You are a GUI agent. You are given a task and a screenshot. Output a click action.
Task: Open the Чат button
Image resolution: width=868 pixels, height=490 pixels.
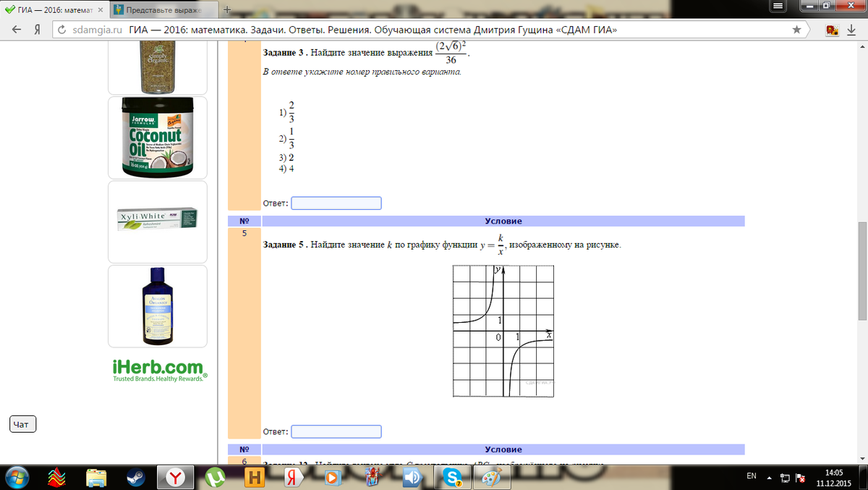tap(22, 424)
